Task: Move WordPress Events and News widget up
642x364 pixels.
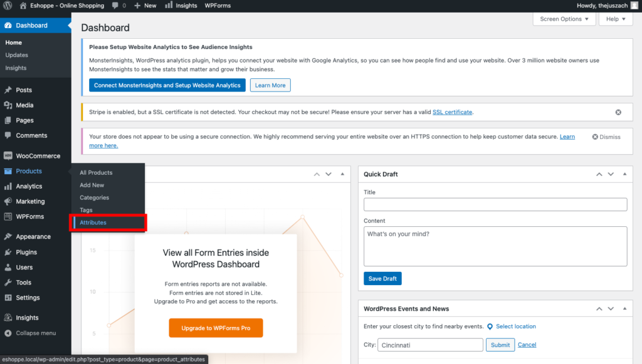Action: pyautogui.click(x=599, y=309)
